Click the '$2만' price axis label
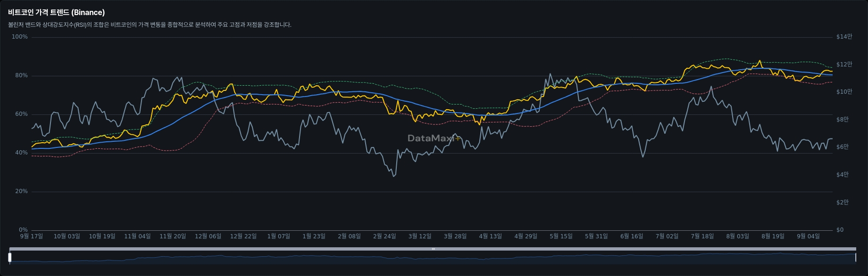Image resolution: width=868 pixels, height=276 pixels. tap(843, 203)
